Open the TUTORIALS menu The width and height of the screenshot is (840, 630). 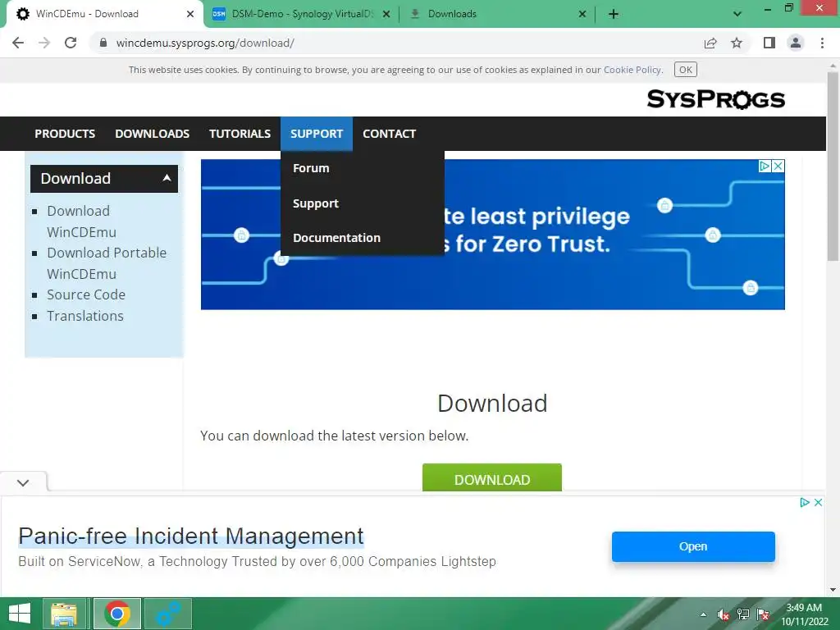pos(240,134)
